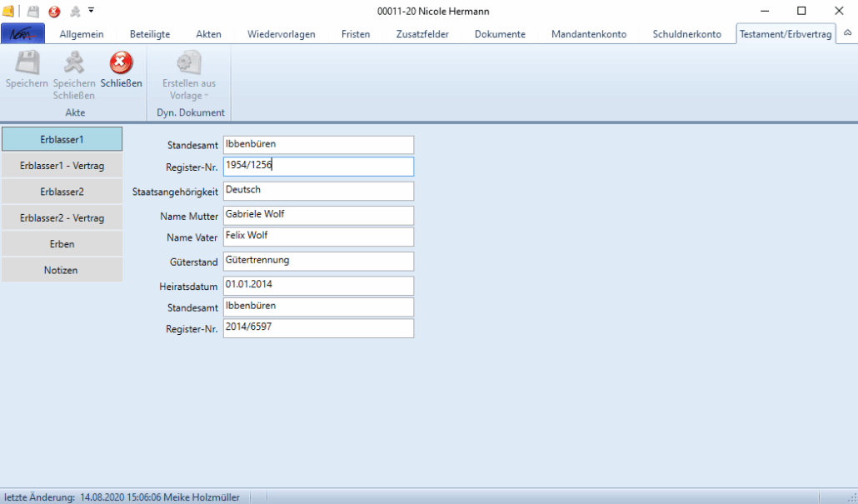858x504 pixels.
Task: Click the Speichern floppy disk ribbon icon
Action: point(27,63)
